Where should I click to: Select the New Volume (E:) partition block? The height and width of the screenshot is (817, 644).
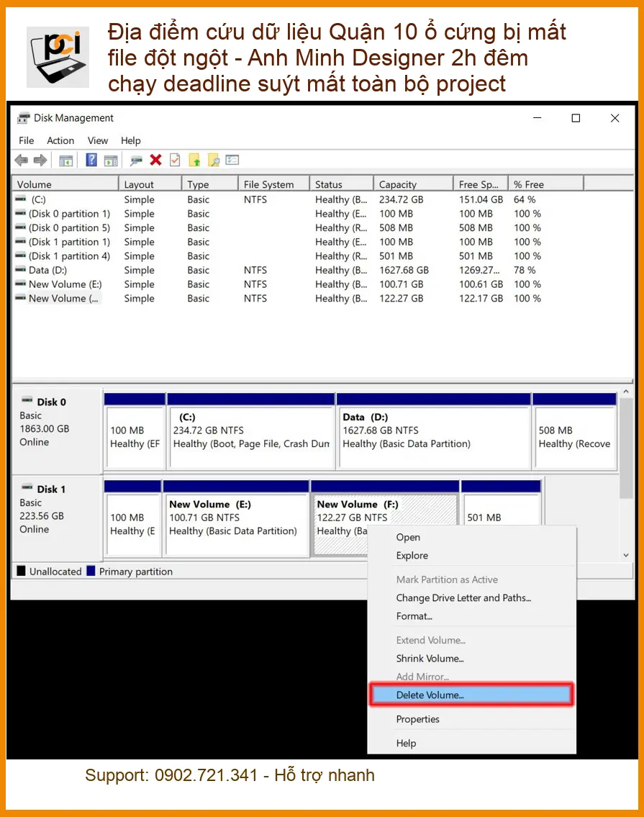point(236,518)
